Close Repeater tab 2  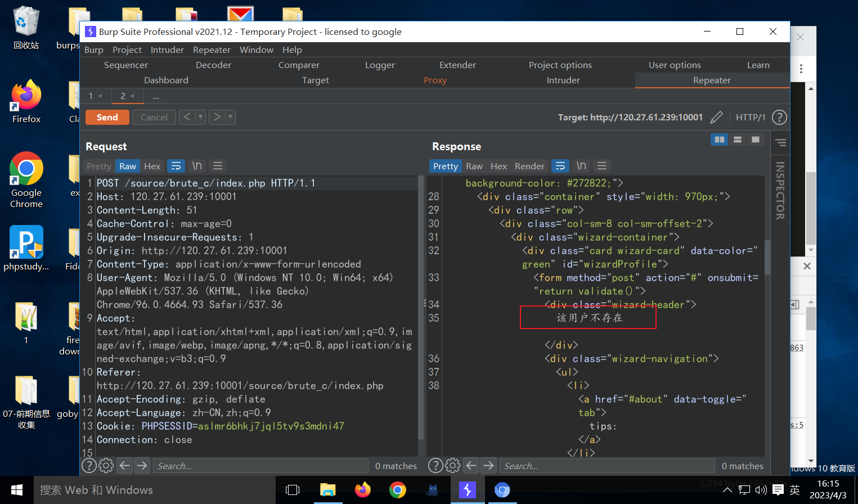tap(133, 96)
